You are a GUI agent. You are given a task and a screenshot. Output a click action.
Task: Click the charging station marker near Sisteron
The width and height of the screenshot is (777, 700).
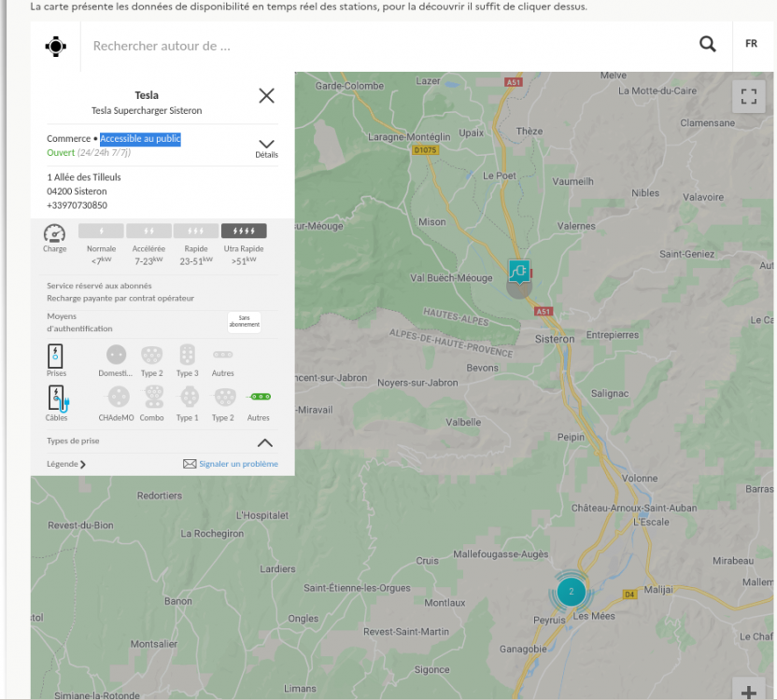pos(519,272)
